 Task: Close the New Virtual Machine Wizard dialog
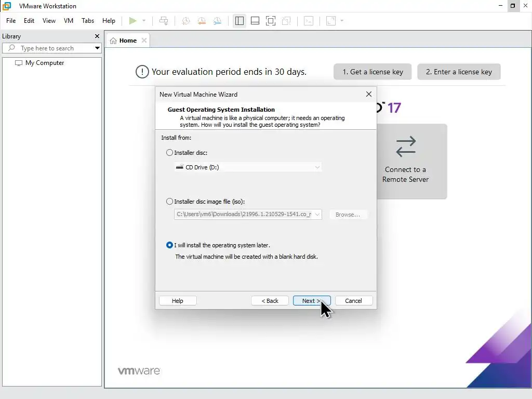click(369, 95)
